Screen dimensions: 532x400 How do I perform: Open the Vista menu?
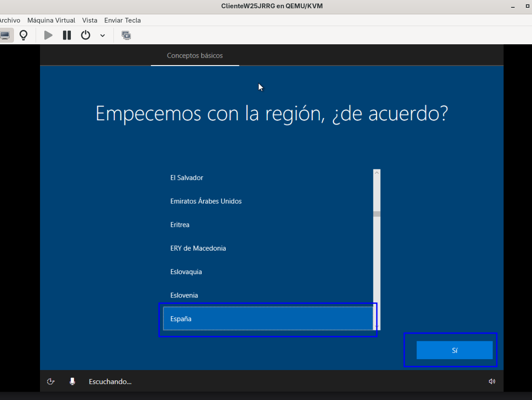90,20
